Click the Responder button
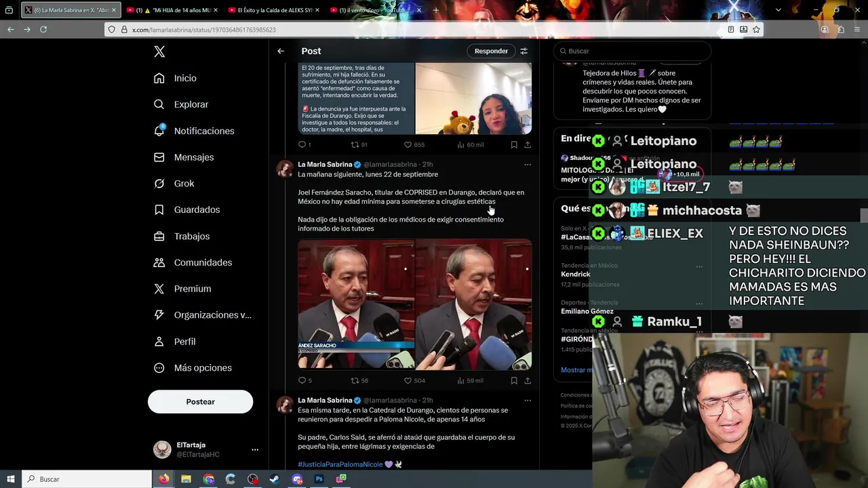This screenshot has width=868, height=488. [491, 51]
